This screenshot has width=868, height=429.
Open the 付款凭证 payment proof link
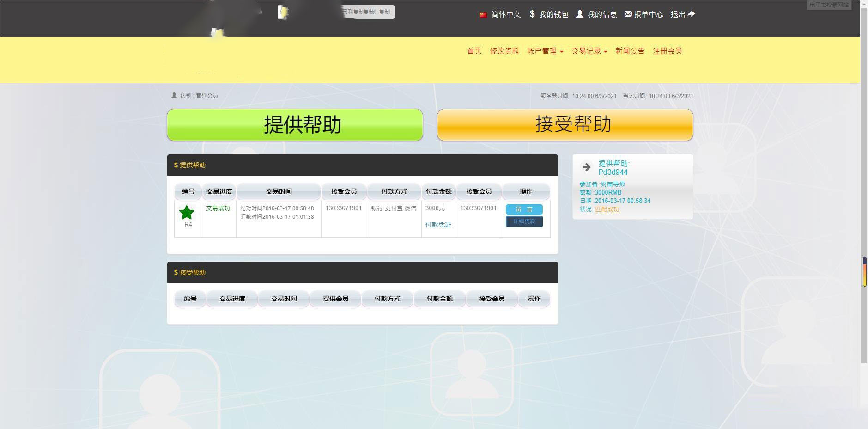click(x=438, y=225)
